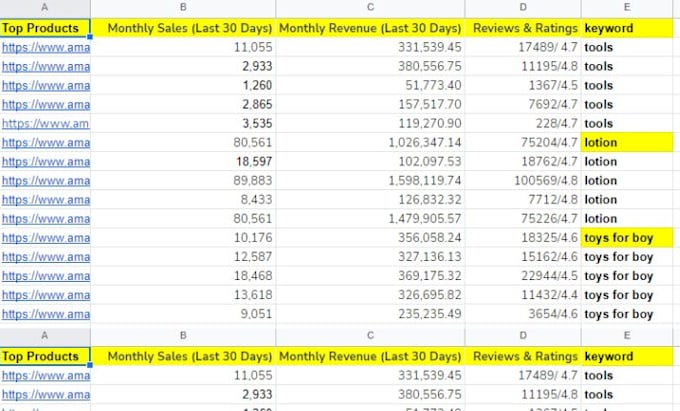Open the link in the 8,433 sales row

click(x=46, y=200)
